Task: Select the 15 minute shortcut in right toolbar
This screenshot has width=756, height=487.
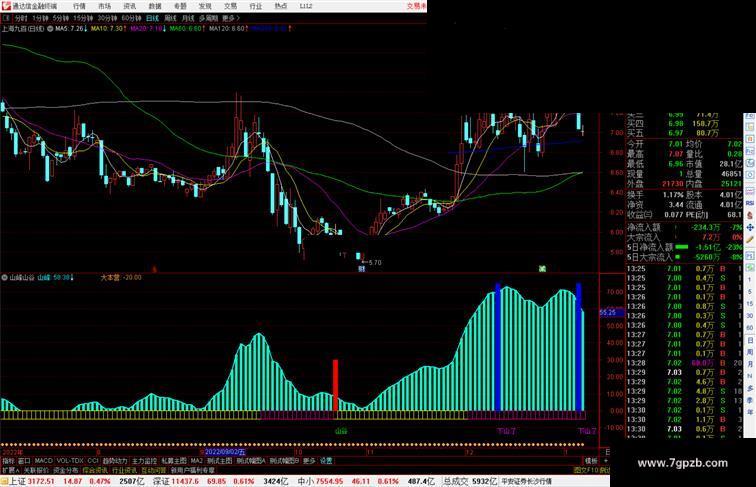Action: click(750, 304)
